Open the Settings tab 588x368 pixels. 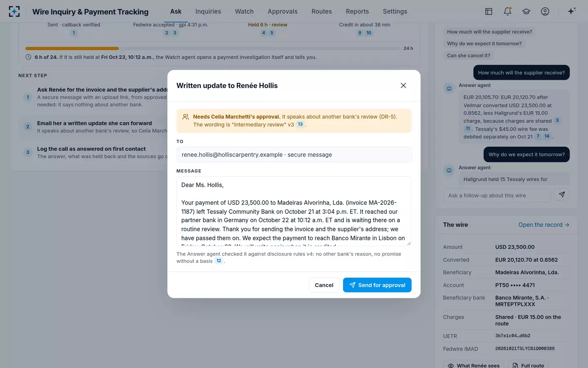[395, 11]
